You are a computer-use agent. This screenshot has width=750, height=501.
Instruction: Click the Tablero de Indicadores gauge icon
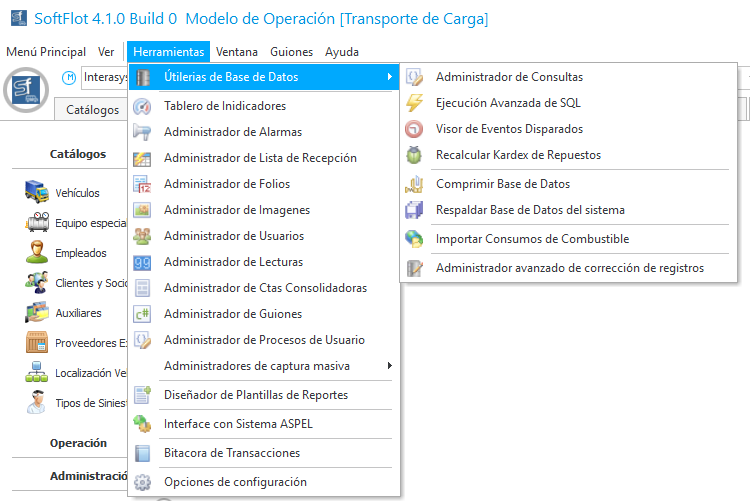coord(143,106)
